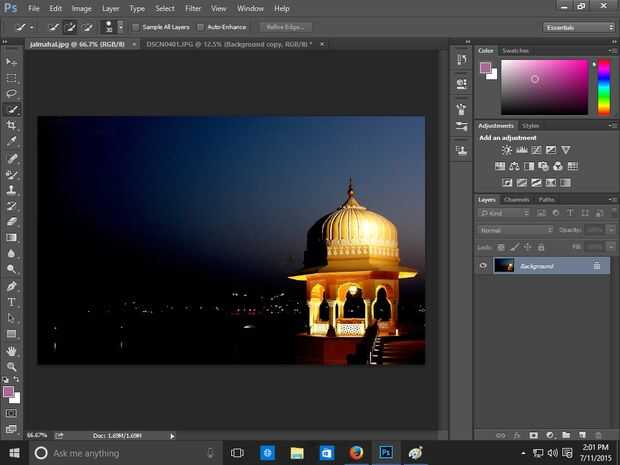Add a Brightness/Contrast adjustment
The width and height of the screenshot is (620, 465).
coord(506,150)
